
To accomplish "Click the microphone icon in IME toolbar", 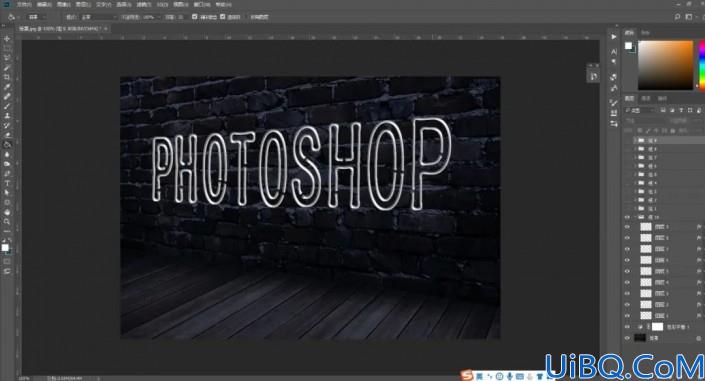I will tap(509, 376).
